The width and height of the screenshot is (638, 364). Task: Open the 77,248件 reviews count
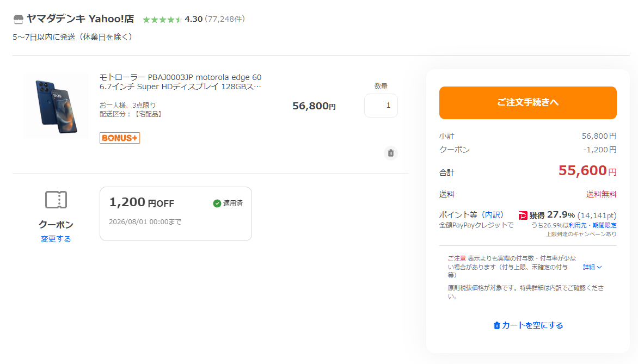(x=225, y=19)
